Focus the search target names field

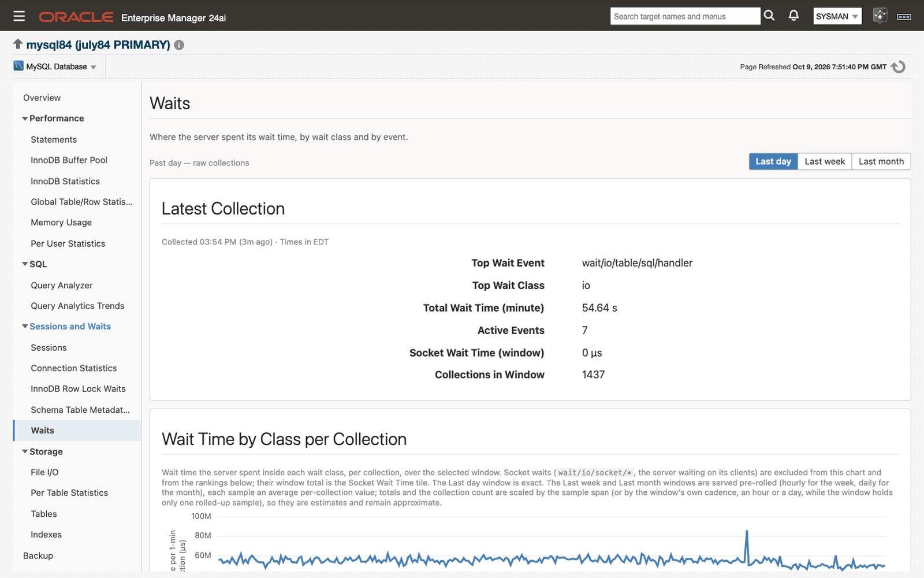point(685,16)
